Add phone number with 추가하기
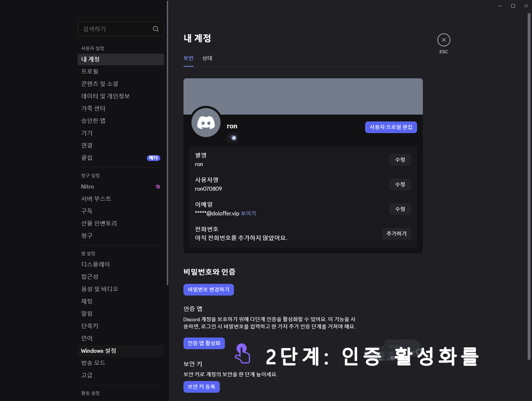532x401 pixels. click(x=396, y=234)
